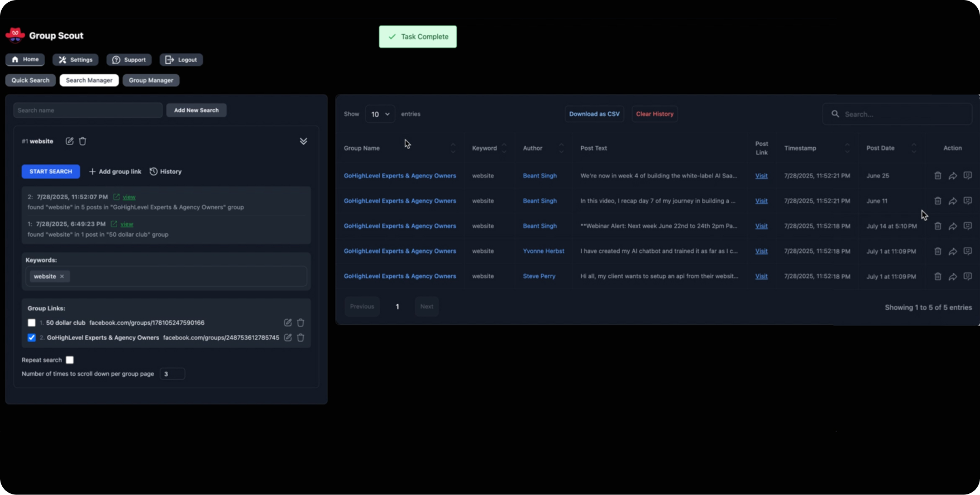Edit the GoHighLevel Experts group link
Screen dimensions: 980x495
[x=288, y=338]
